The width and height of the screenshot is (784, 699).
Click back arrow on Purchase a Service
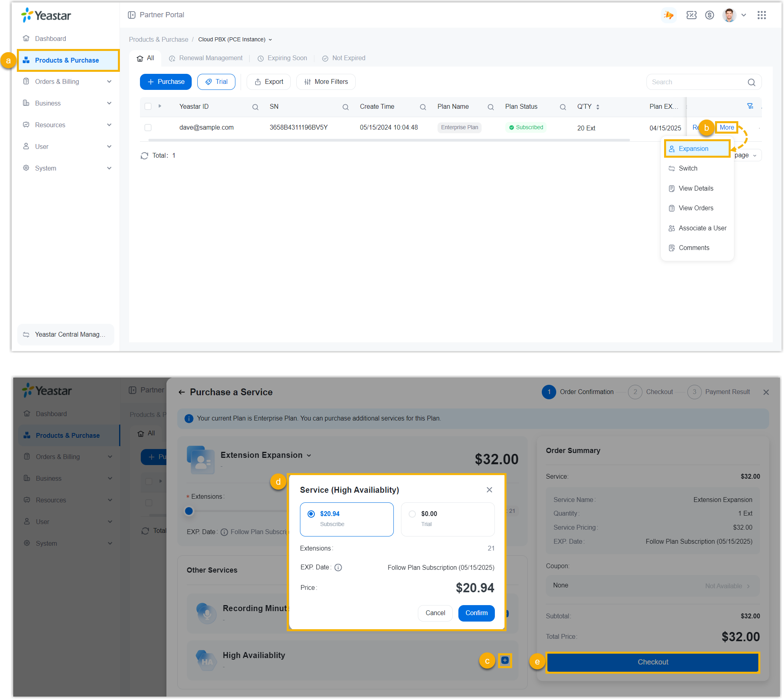[x=182, y=392]
